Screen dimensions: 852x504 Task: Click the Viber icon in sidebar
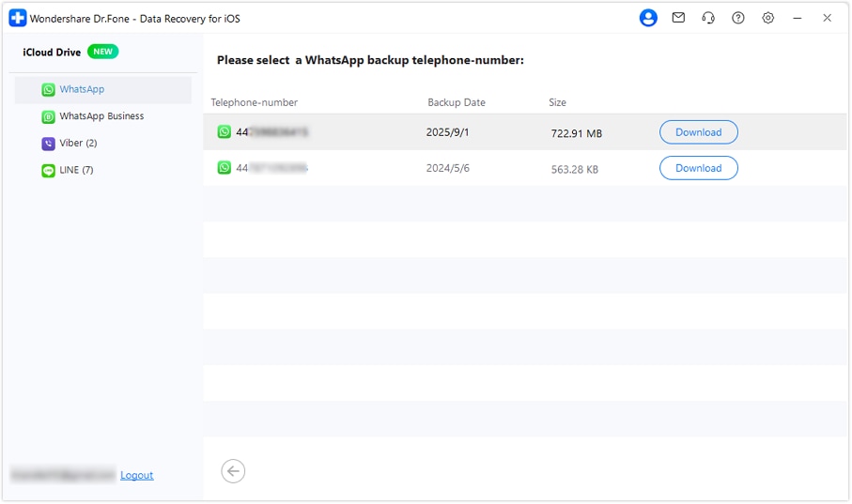(48, 144)
